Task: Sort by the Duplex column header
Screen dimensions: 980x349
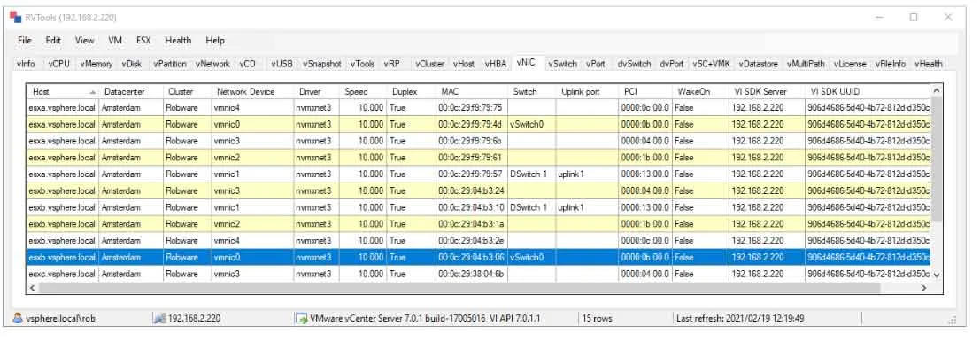Action: [x=412, y=91]
